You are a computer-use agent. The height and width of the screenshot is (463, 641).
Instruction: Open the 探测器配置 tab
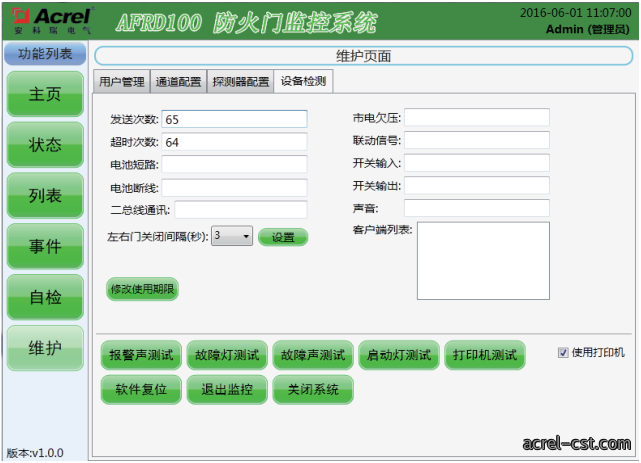(240, 82)
